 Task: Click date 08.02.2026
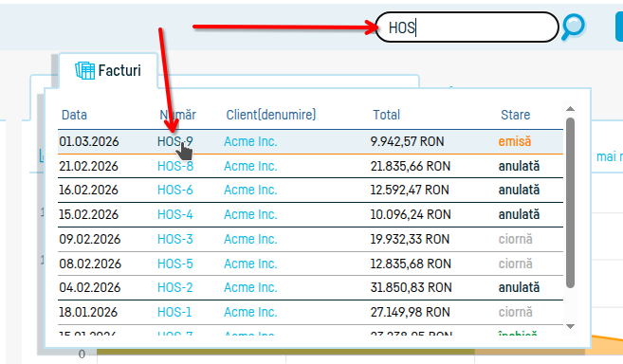point(90,264)
